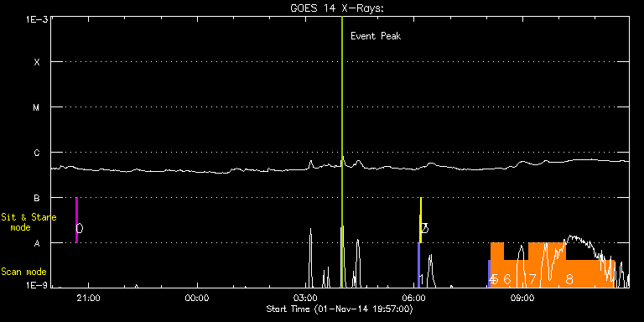Click the GOES 14 X-Rays plot title
The height and width of the screenshot is (322, 644).
tap(337, 8)
